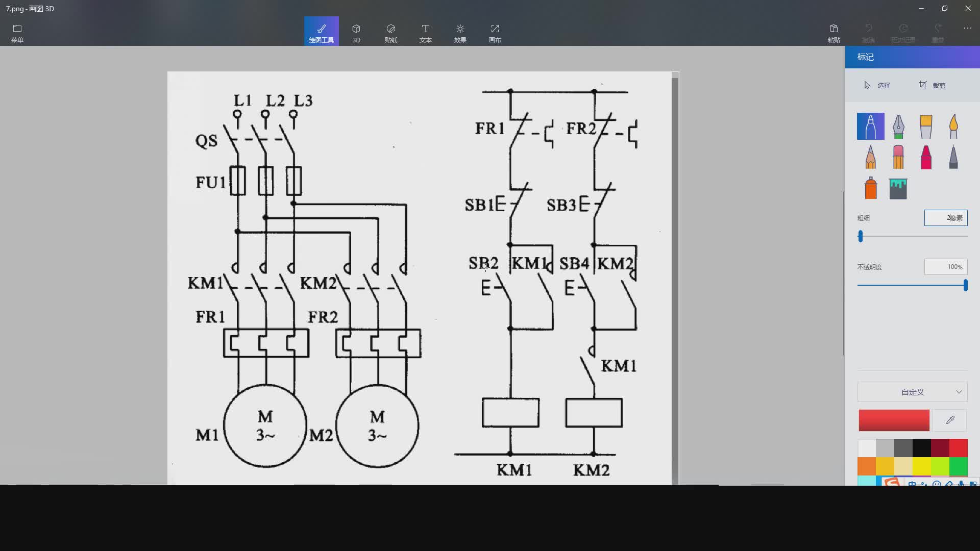Click the KM1 coil rectangle in diagram
980x551 pixels.
(x=510, y=413)
